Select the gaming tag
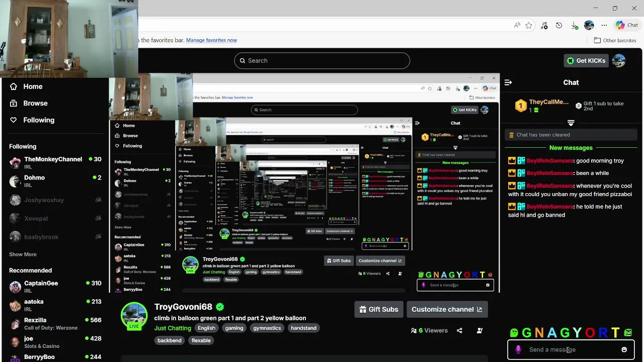Image resolution: width=644 pixels, height=362 pixels. 234,328
